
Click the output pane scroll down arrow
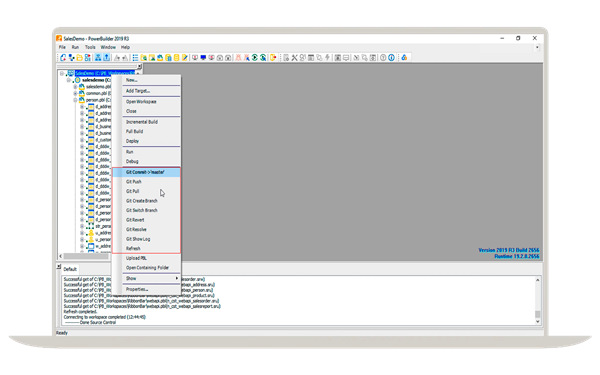[537, 322]
